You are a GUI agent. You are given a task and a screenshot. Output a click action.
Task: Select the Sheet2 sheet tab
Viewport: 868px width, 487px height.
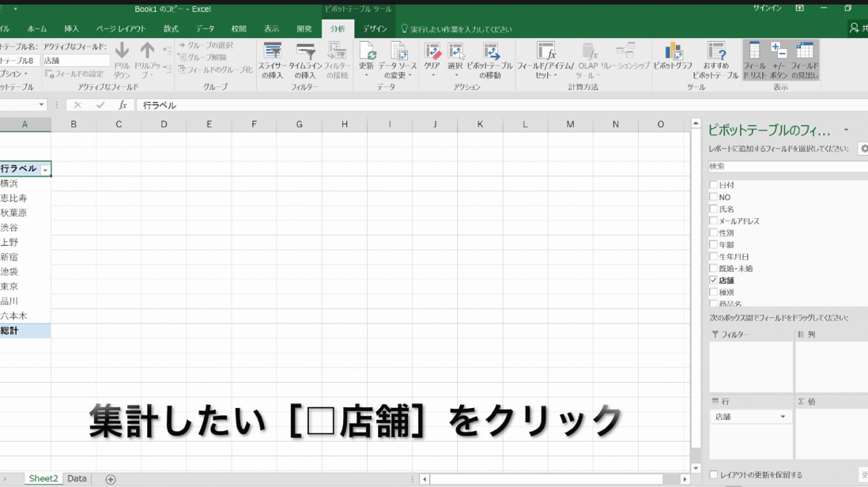tap(43, 479)
